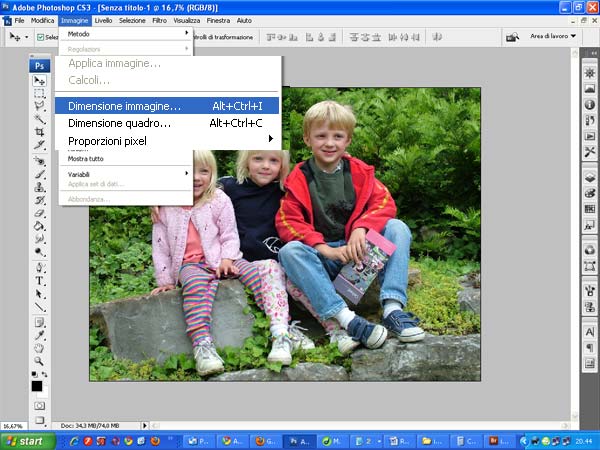
Task: Choose Dimensione quadro menu entry
Action: pos(167,123)
